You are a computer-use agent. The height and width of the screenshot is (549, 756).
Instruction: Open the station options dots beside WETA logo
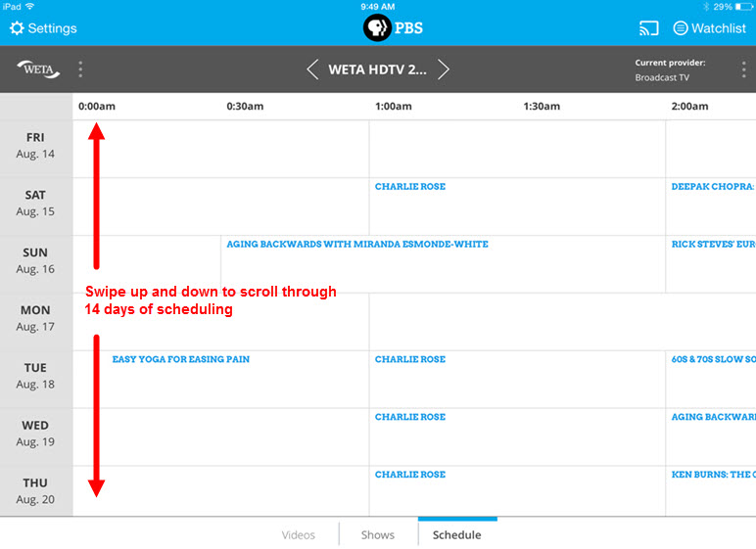pos(80,69)
